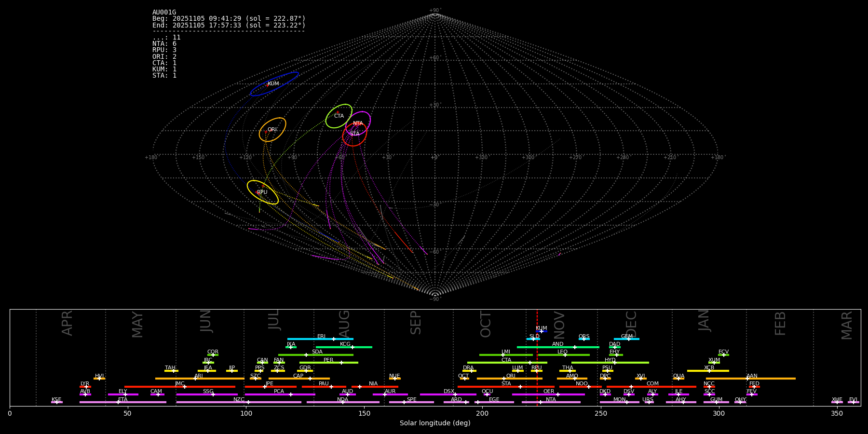Click the 50 tick on solar longitude axis
The height and width of the screenshot is (434, 868).
pyautogui.click(x=128, y=413)
